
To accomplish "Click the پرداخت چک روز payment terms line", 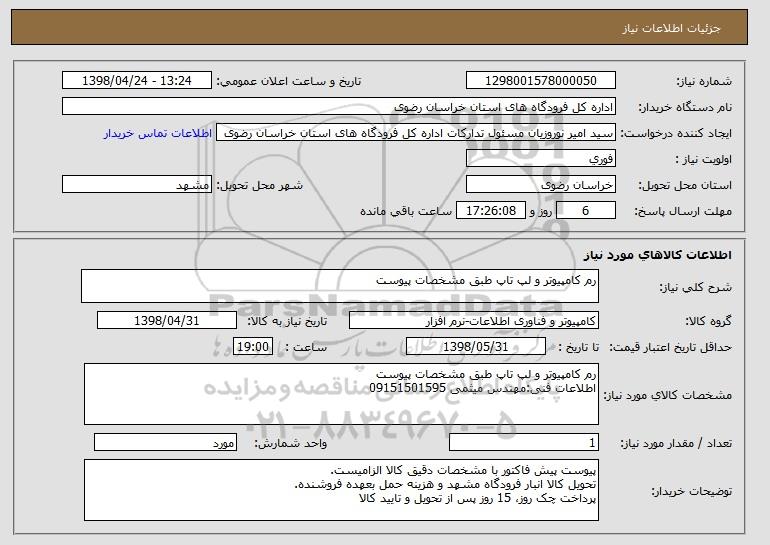I will (x=477, y=498).
